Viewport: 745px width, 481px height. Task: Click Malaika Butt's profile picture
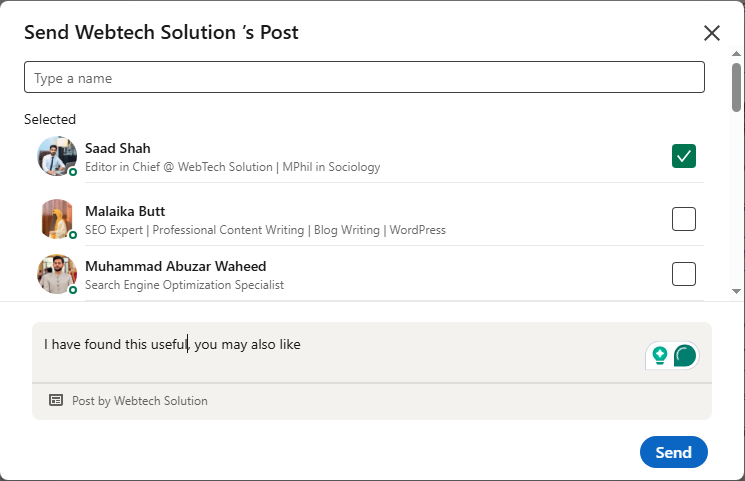[x=57, y=219]
